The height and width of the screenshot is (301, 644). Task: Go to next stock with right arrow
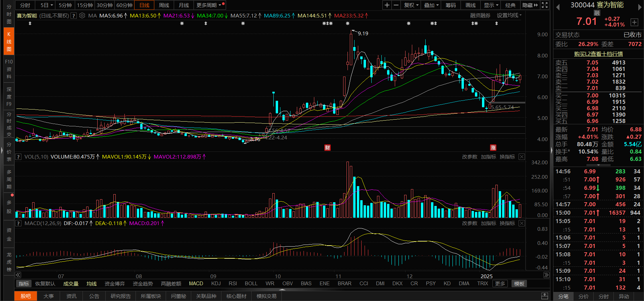click(640, 7)
